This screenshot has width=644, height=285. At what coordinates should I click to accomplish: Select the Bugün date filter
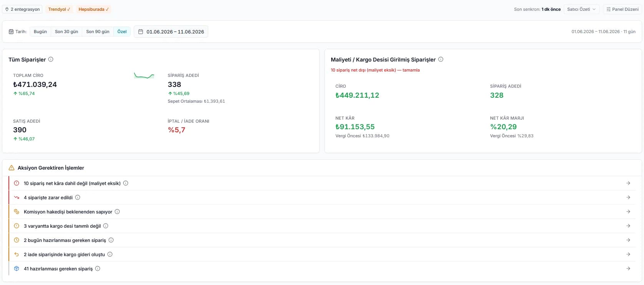[40, 32]
